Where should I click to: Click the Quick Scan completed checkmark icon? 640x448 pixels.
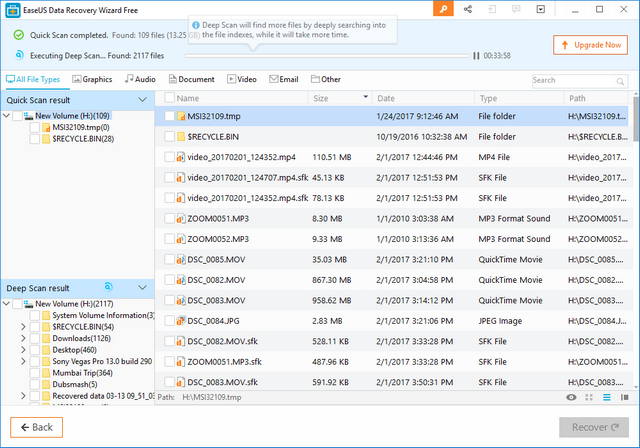pos(19,35)
